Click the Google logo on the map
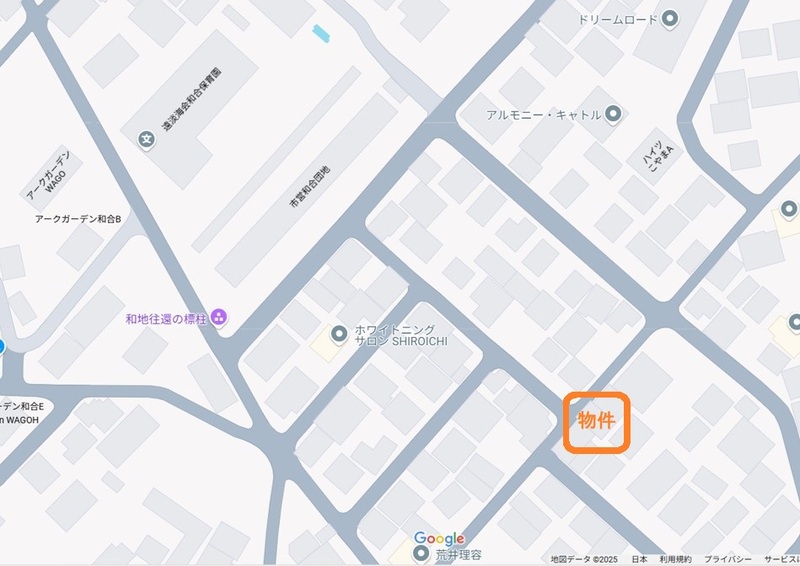 pyautogui.click(x=439, y=538)
